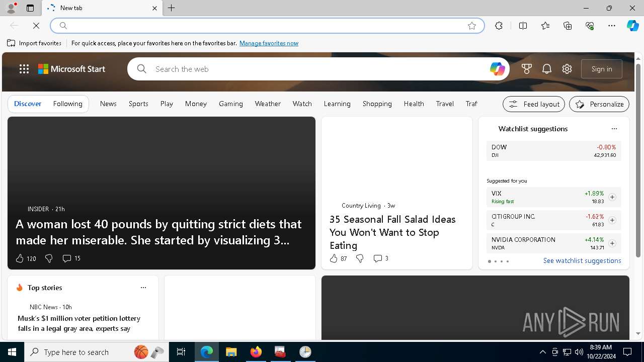Screen dimensions: 644x362
Task: Open comments on Fall Salad article
Action: pos(380,258)
